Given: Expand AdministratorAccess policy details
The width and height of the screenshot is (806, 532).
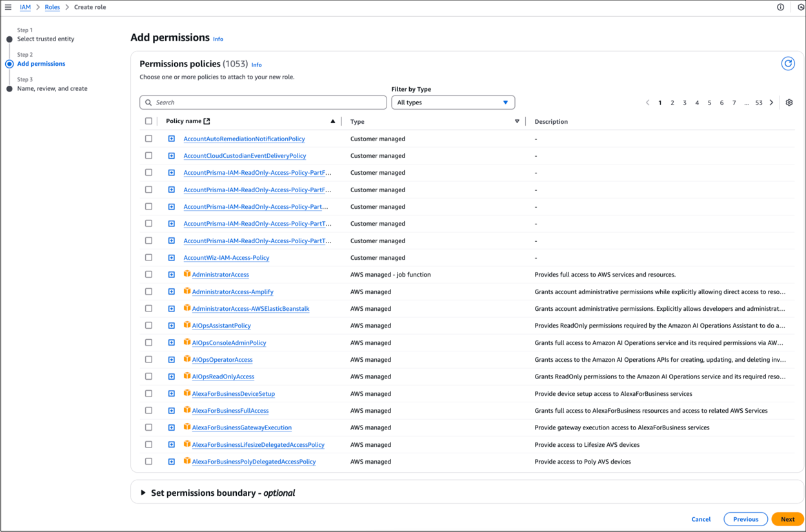Looking at the screenshot, I should (172, 275).
